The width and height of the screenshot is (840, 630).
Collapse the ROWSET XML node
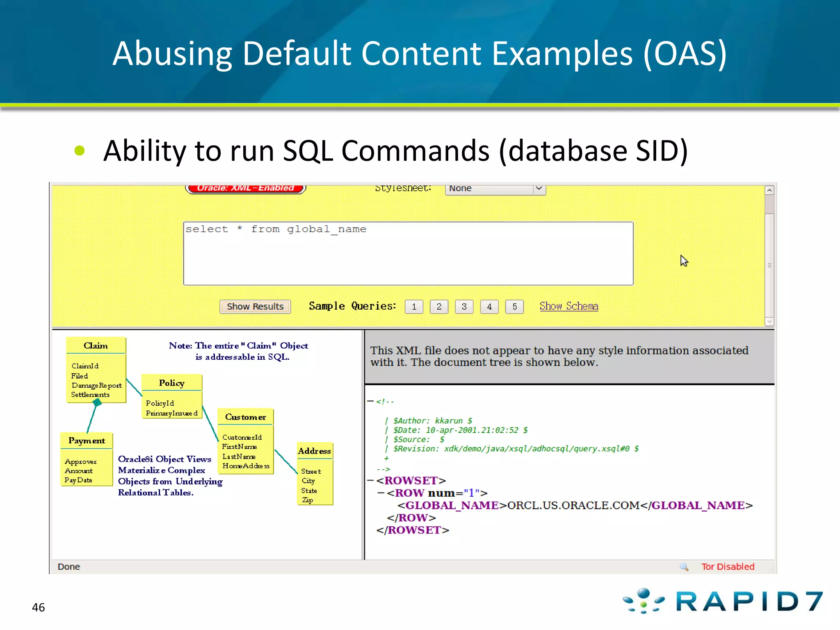coord(370,480)
